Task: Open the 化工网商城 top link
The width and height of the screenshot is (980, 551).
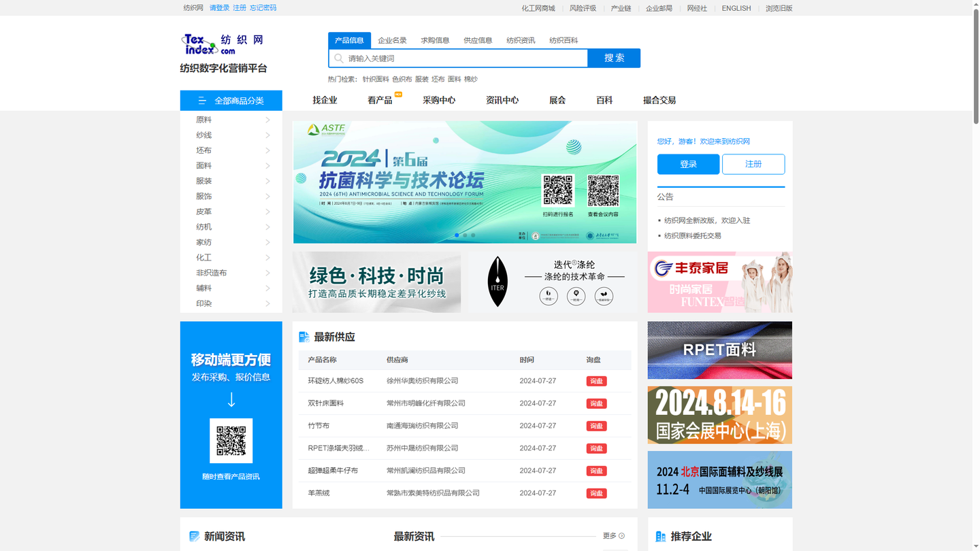Action: [x=538, y=8]
